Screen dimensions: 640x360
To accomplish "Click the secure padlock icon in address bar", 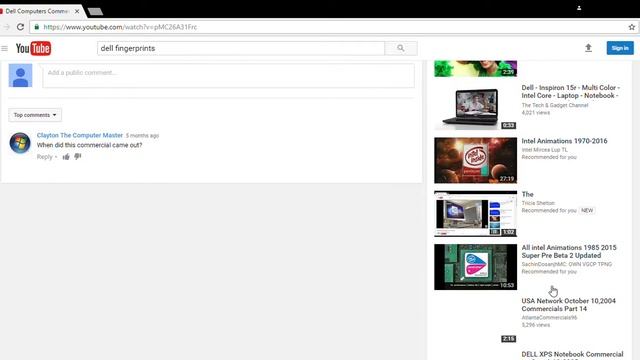I will click(36, 27).
